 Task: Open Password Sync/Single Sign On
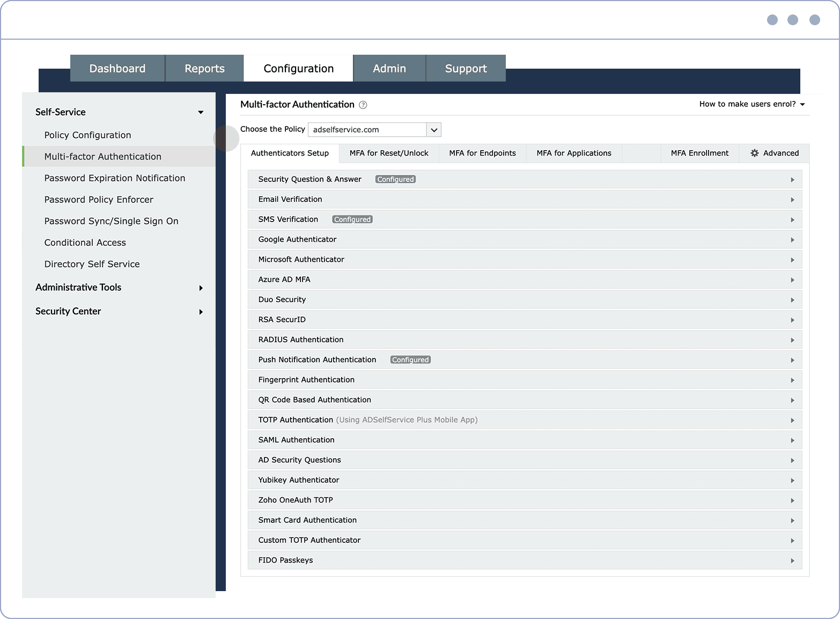(x=112, y=221)
